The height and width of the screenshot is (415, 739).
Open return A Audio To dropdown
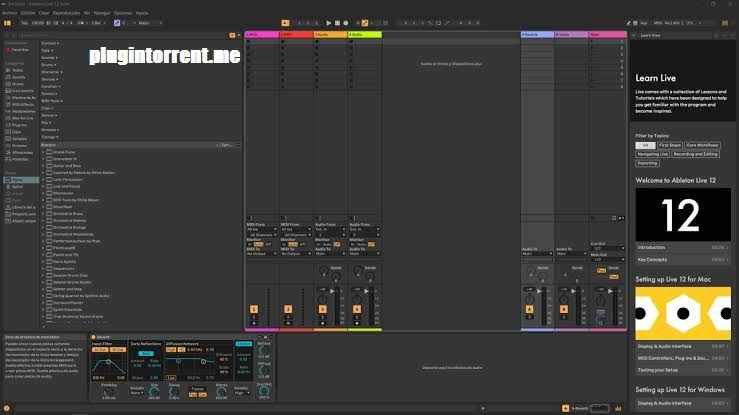(x=537, y=253)
